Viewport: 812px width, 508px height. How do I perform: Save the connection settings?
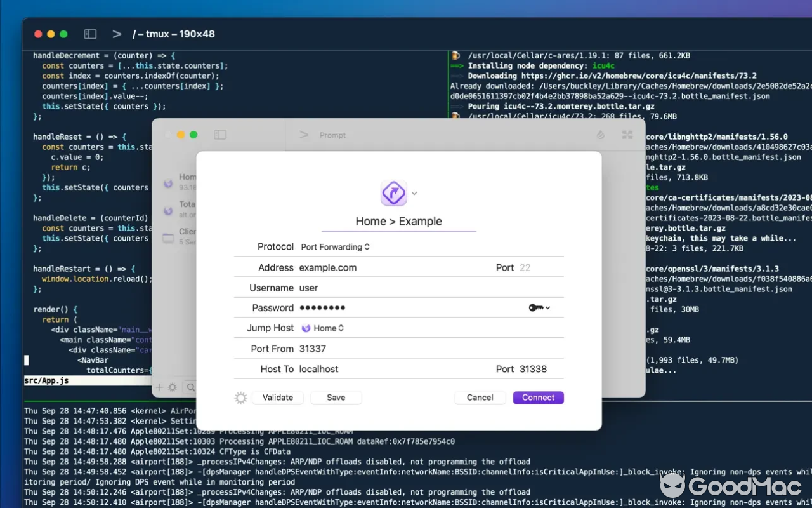(x=336, y=397)
